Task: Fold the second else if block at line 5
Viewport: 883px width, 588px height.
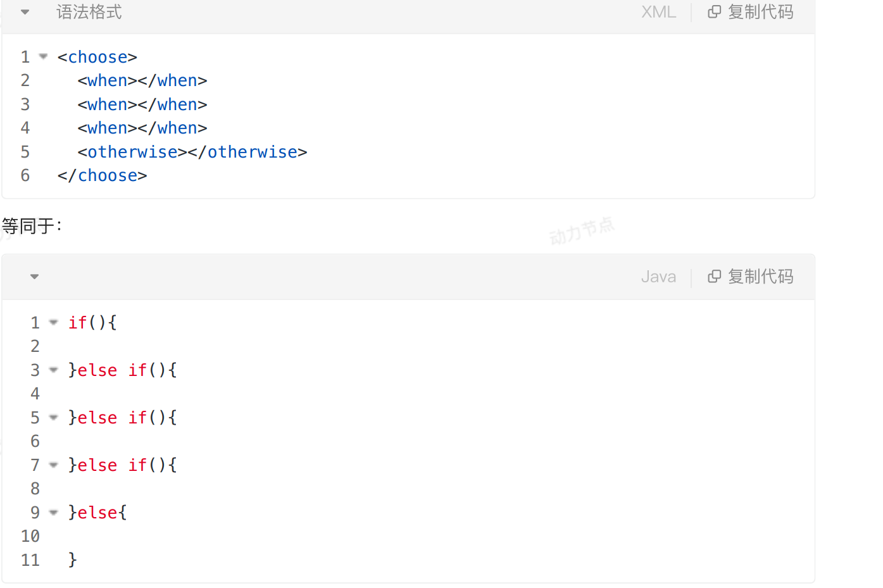Action: pos(54,418)
